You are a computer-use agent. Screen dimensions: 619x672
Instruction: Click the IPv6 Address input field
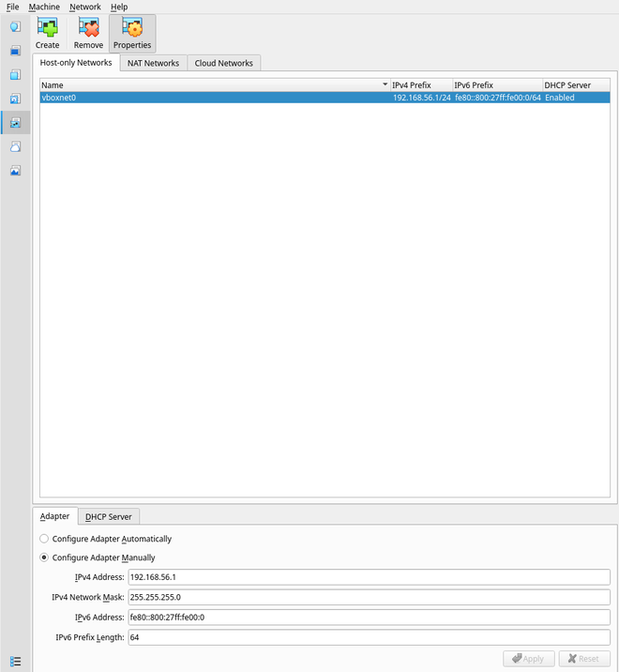tap(369, 618)
